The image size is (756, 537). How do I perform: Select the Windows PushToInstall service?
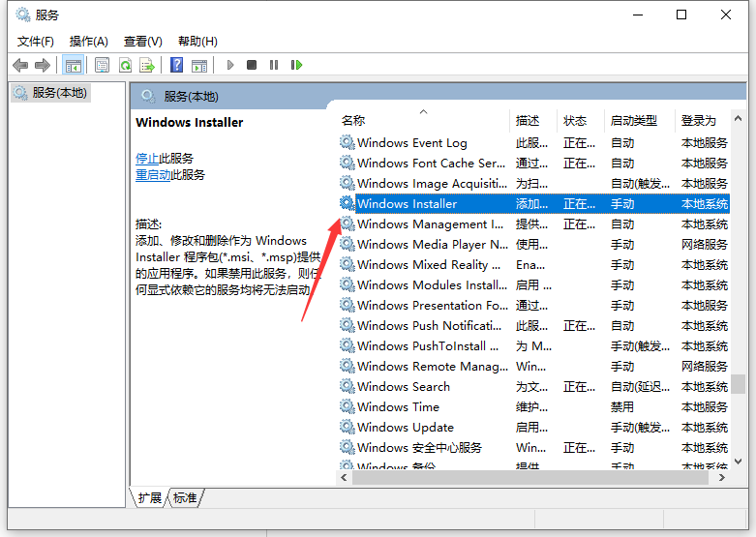[428, 346]
